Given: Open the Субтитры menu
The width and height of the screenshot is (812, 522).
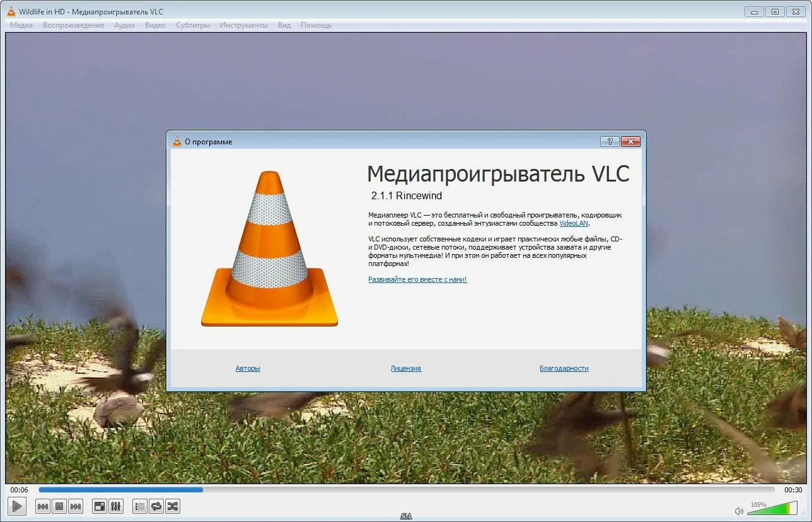Looking at the screenshot, I should 193,25.
